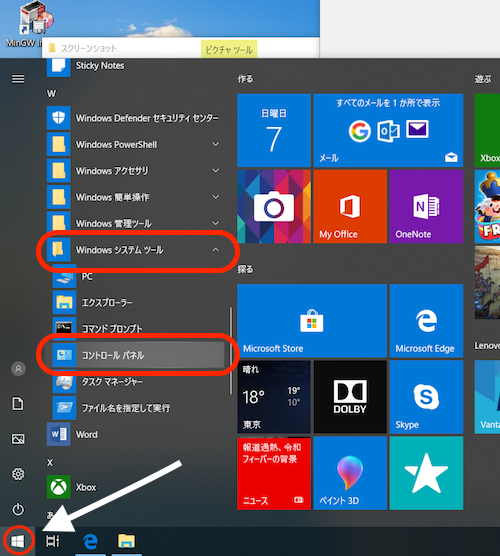Image resolution: width=500 pixels, height=556 pixels.
Task: Open File Explorer from the taskbar
Action: [x=127, y=541]
